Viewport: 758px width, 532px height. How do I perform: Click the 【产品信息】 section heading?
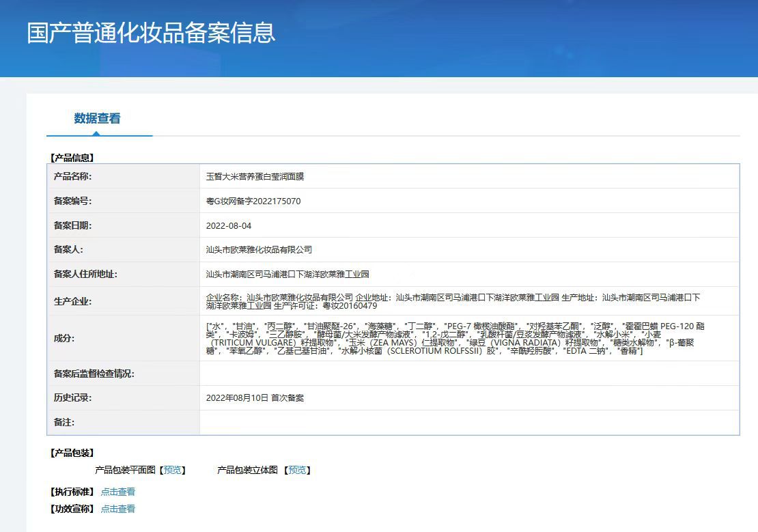72,158
